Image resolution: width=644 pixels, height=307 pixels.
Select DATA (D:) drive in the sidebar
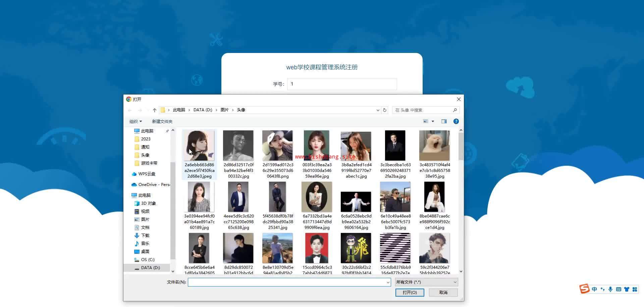[x=150, y=268]
